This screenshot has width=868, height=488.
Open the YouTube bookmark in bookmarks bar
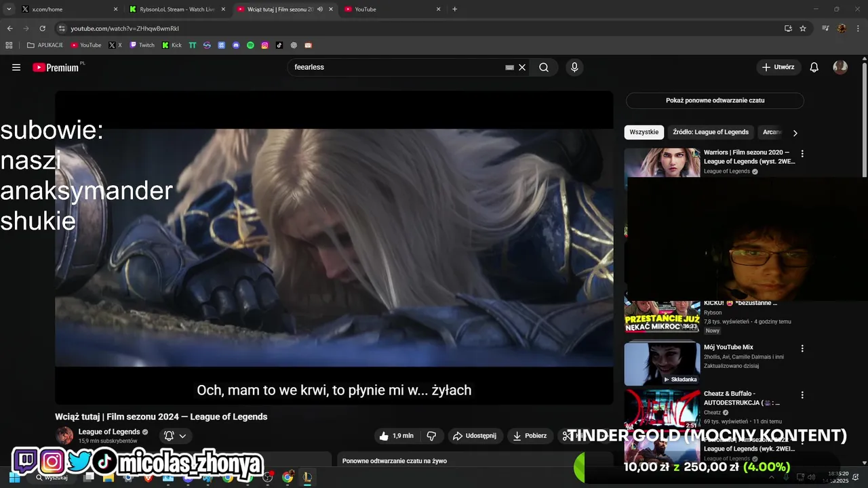[x=86, y=45]
